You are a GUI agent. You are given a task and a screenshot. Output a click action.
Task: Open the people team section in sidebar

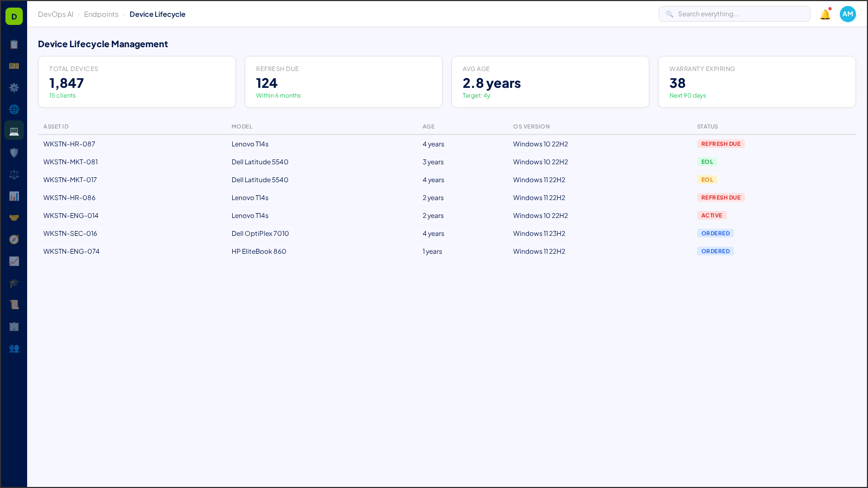[14, 349]
